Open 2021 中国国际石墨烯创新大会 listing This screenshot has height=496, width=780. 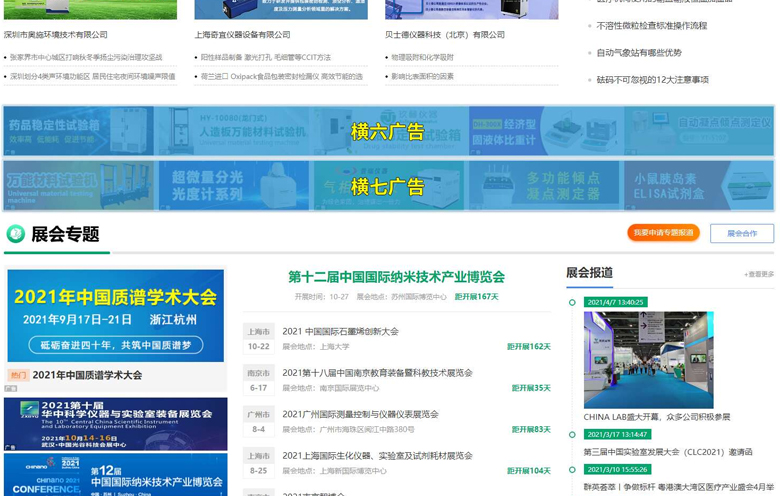[x=340, y=332]
